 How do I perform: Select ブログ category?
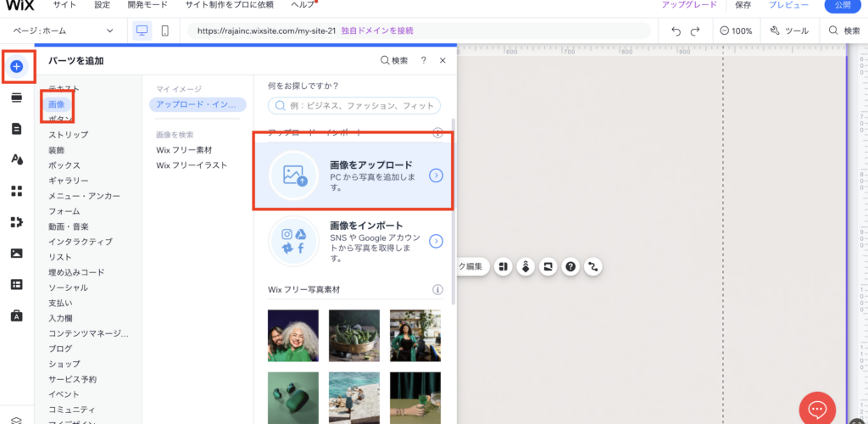click(60, 349)
